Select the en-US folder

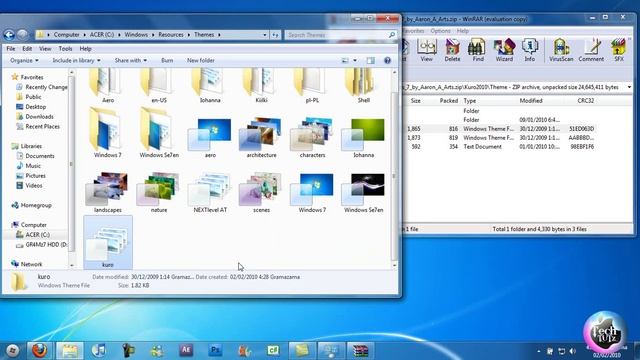point(159,86)
